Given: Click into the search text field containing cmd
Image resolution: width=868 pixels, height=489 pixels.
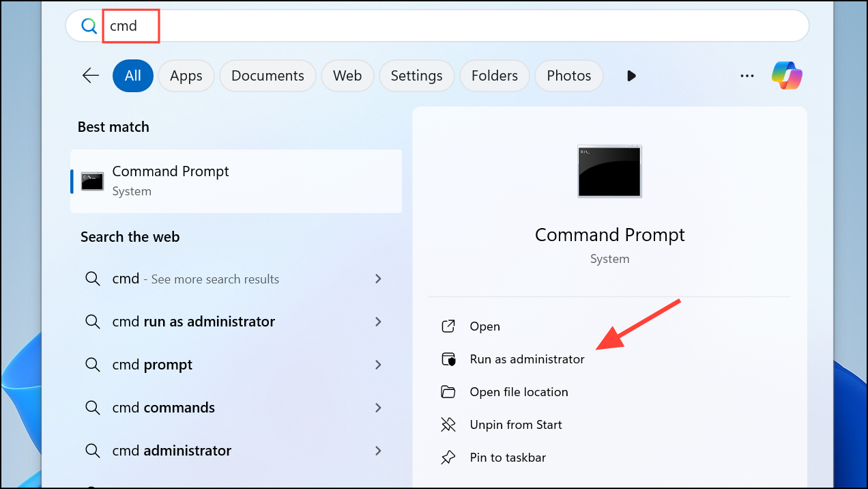Looking at the screenshot, I should (x=437, y=27).
